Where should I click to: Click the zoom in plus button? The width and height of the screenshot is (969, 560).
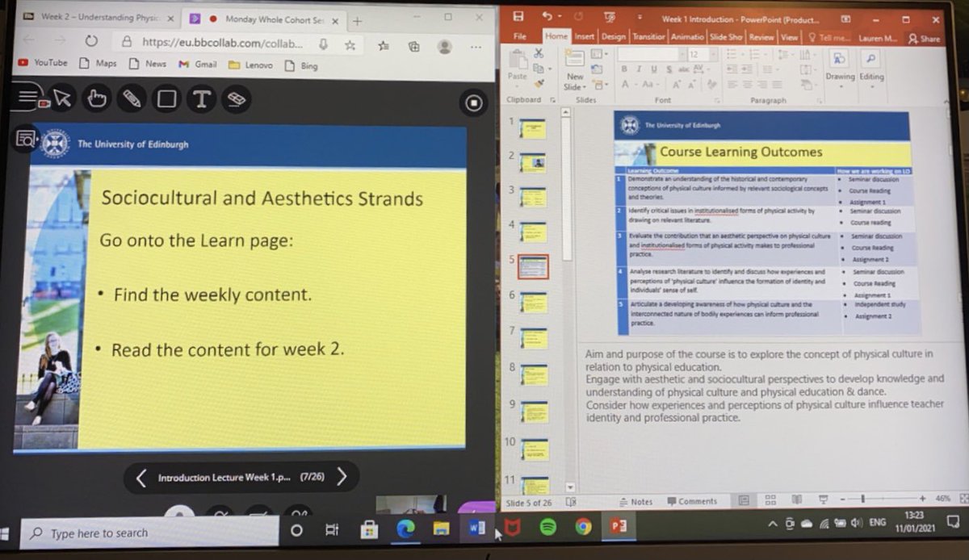[x=921, y=499]
